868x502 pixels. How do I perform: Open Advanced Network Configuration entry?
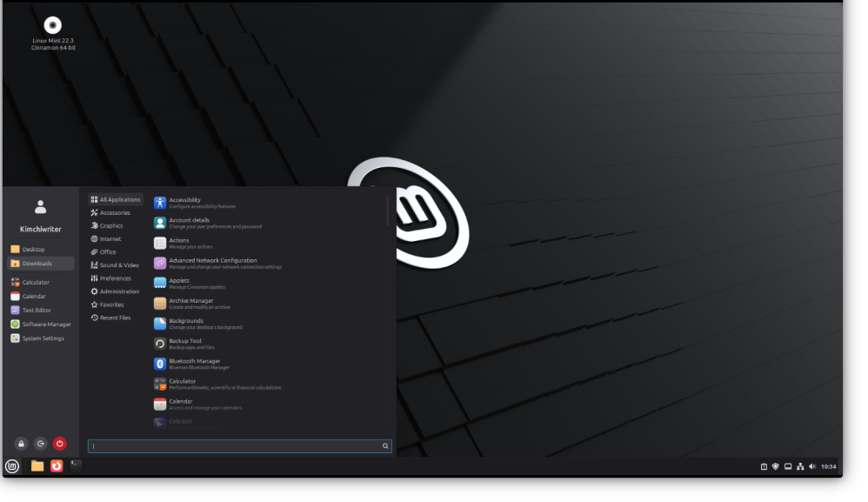coord(212,263)
